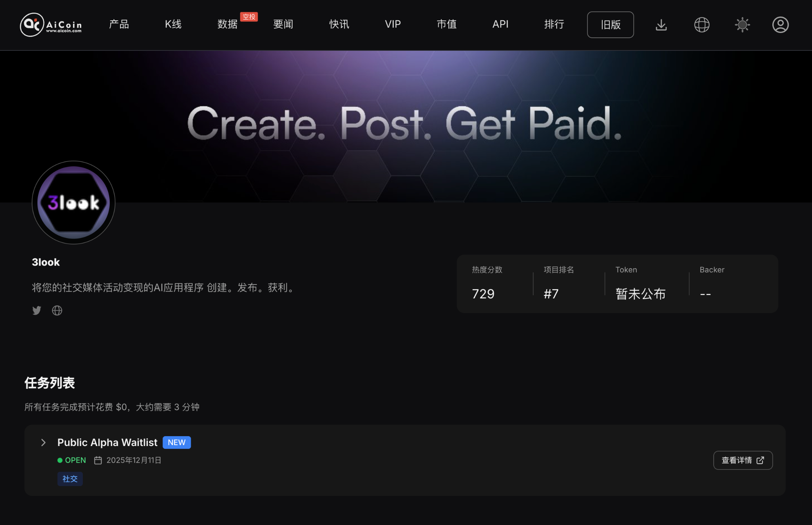Image resolution: width=812 pixels, height=525 pixels.
Task: Select 排行 in the top navigation
Action: (554, 25)
